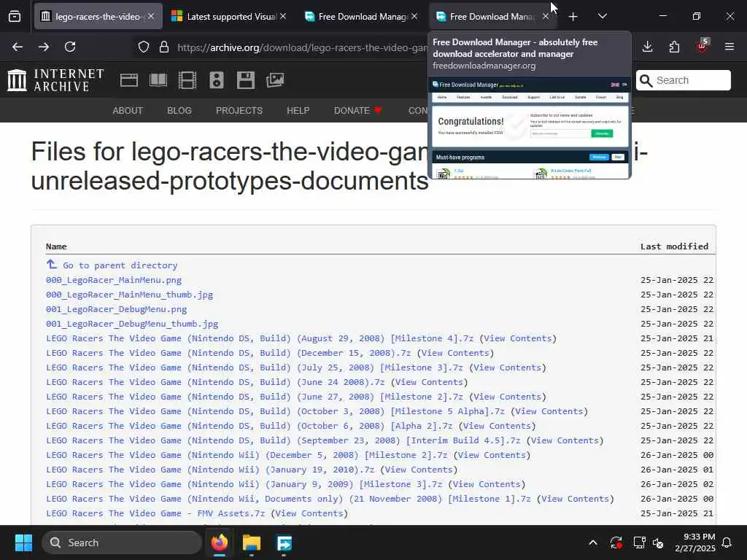Open the notification bell in taskbar
This screenshot has height=560, width=747.
coord(727,542)
